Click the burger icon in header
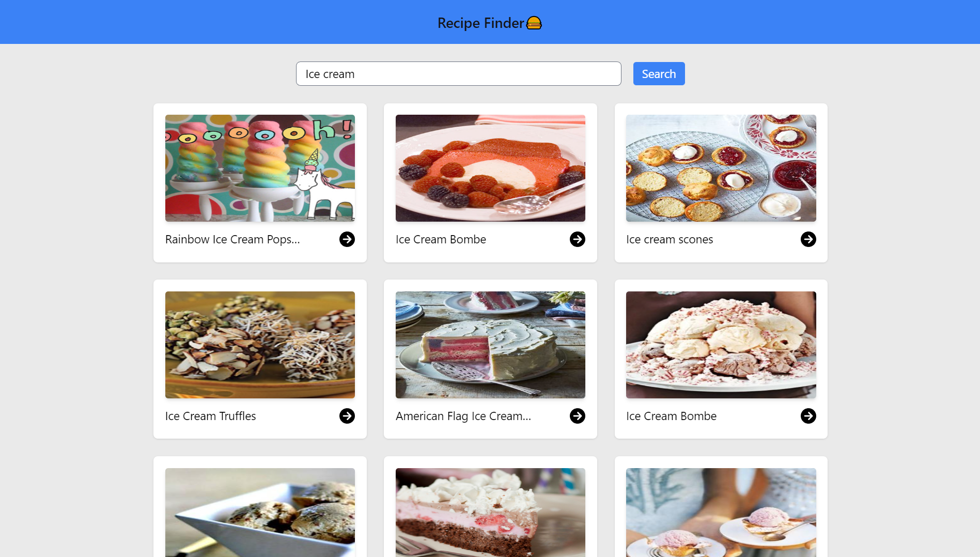Viewport: 980px width, 557px height. [x=534, y=23]
